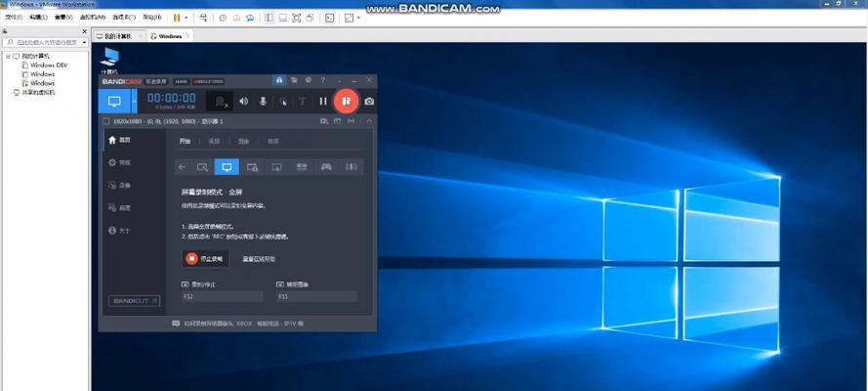
Task: Select the audio-only recording mode icon
Action: point(351,167)
